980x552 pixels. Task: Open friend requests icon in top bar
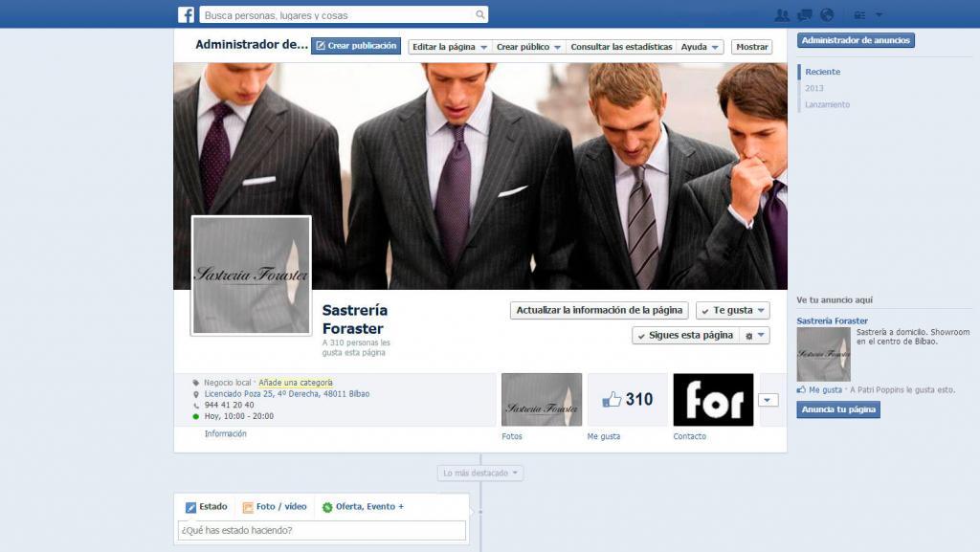tap(782, 14)
